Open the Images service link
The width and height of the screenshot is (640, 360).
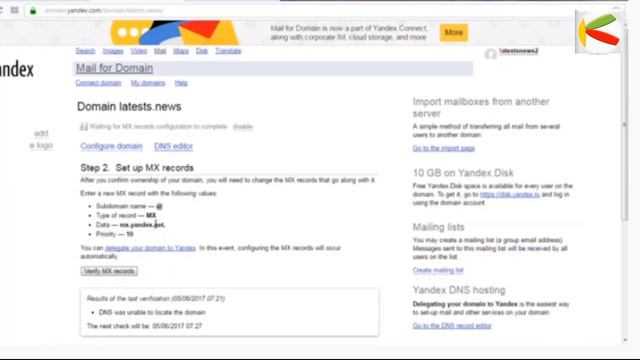tap(113, 51)
